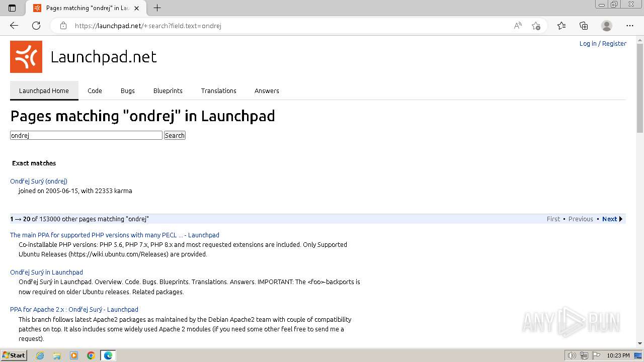Image resolution: width=644 pixels, height=362 pixels.
Task: View site information lock icon
Action: point(63,26)
